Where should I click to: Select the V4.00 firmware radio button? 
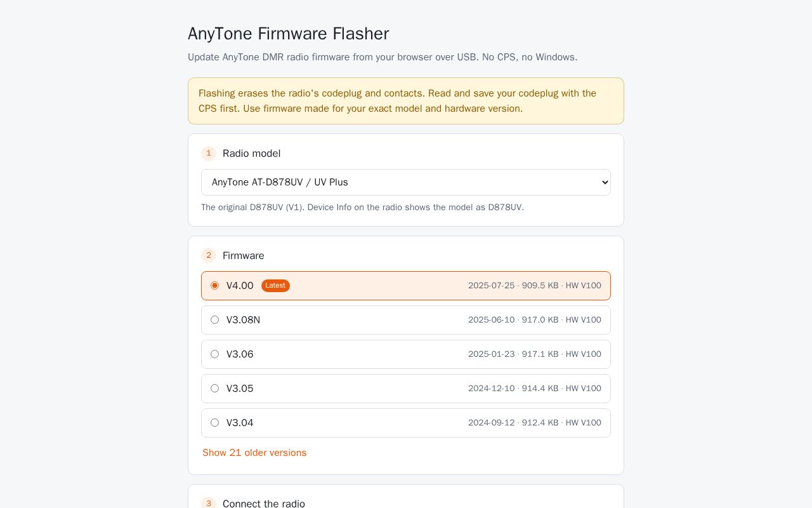(x=214, y=286)
